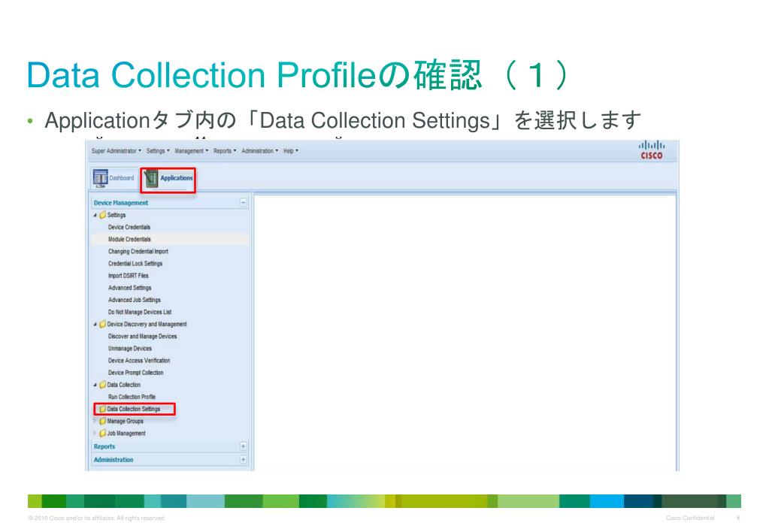
Task: Click the Job Management folder icon
Action: point(102,434)
